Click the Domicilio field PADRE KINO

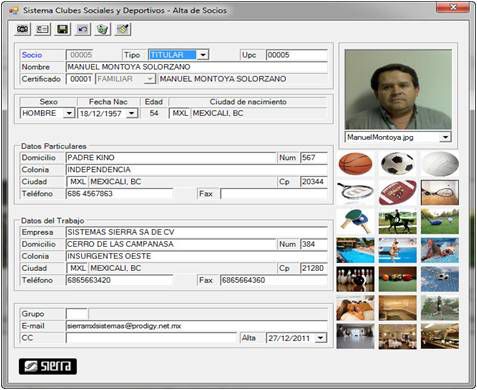(x=171, y=158)
